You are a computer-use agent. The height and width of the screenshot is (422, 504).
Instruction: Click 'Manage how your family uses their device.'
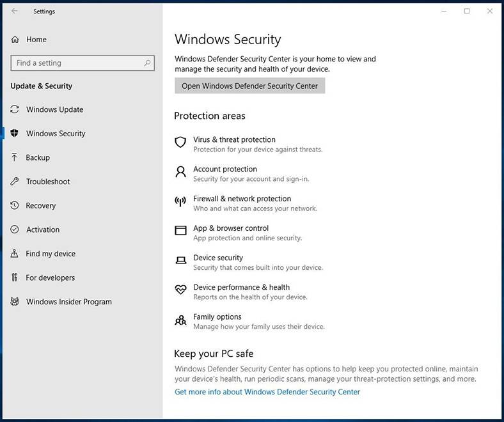(259, 327)
